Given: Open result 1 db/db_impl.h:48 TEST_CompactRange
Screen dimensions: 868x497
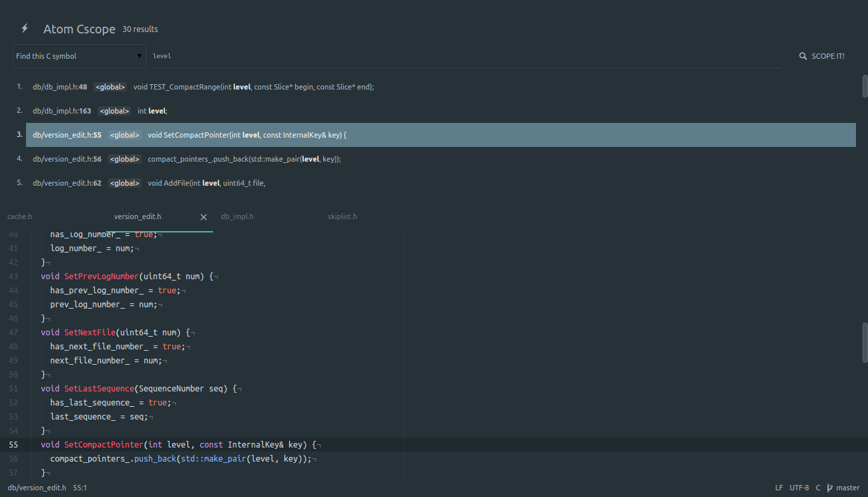Looking at the screenshot, I should [441, 87].
